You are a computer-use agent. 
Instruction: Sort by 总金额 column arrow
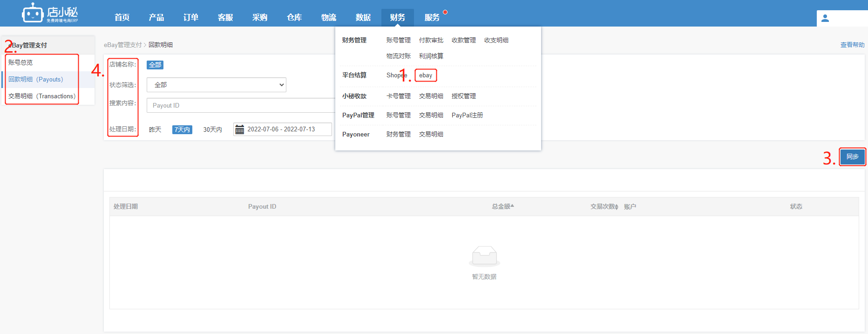512,206
